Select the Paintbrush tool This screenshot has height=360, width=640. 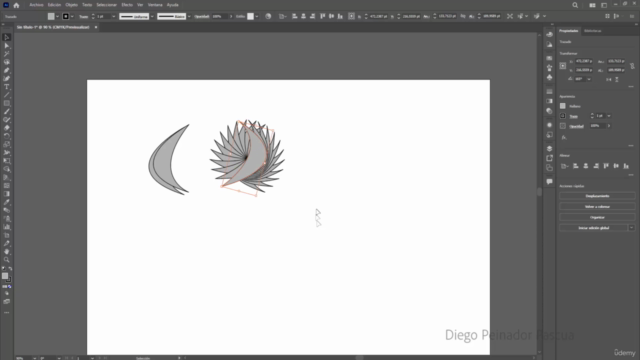pos(7,111)
